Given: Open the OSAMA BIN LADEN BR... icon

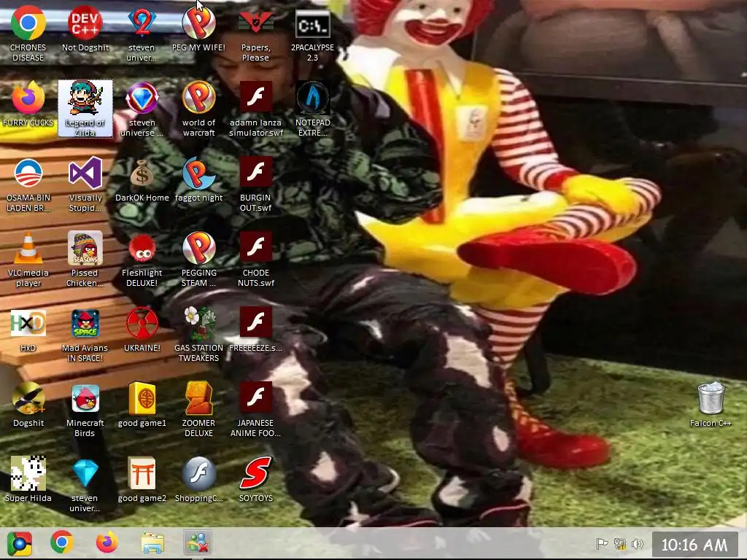Looking at the screenshot, I should 28,174.
